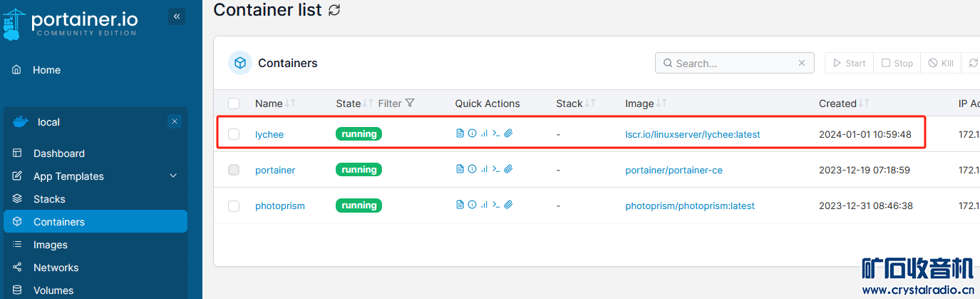This screenshot has height=299, width=980.
Task: Open stats icon for photoprism container
Action: click(x=484, y=206)
